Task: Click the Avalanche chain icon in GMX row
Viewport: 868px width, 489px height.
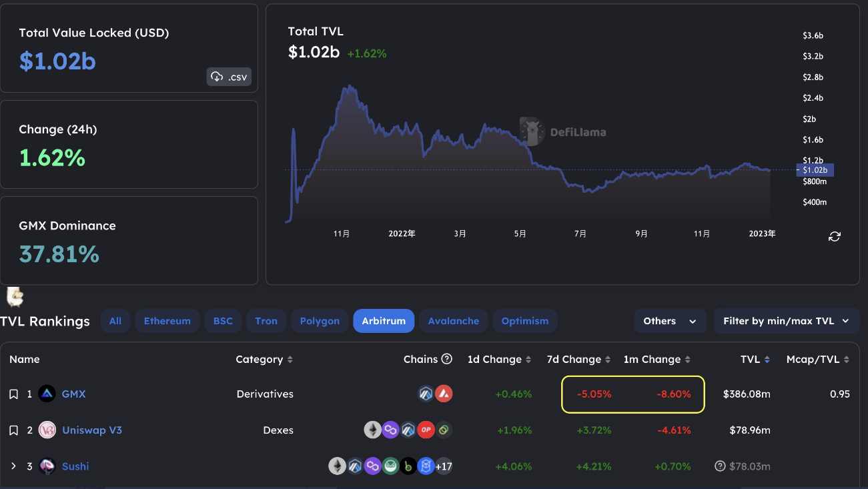Action: click(444, 394)
